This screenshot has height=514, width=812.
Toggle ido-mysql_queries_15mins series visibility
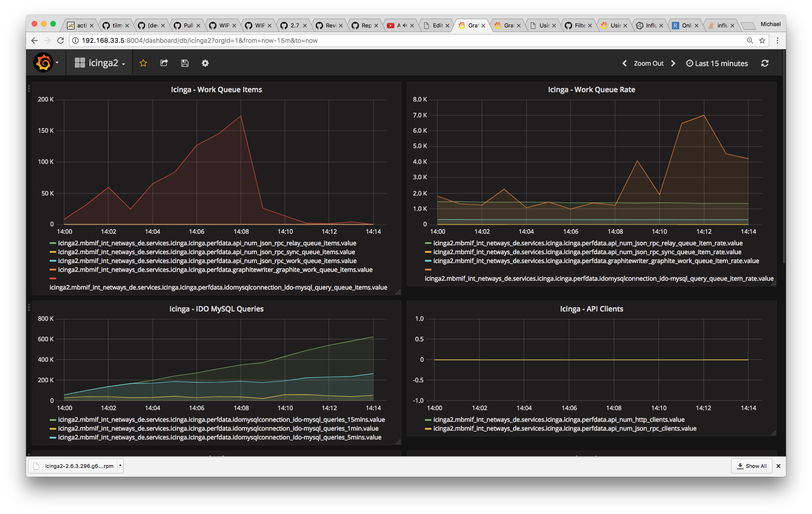click(222, 419)
